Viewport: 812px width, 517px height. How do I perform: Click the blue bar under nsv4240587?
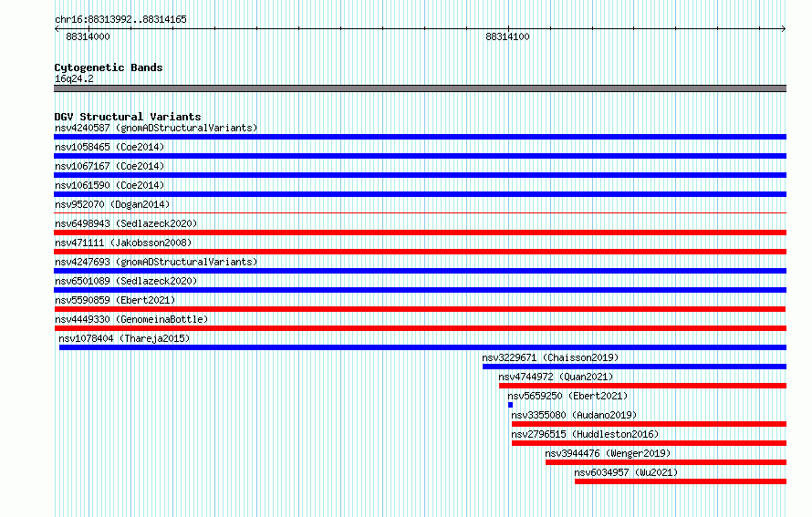[420, 137]
